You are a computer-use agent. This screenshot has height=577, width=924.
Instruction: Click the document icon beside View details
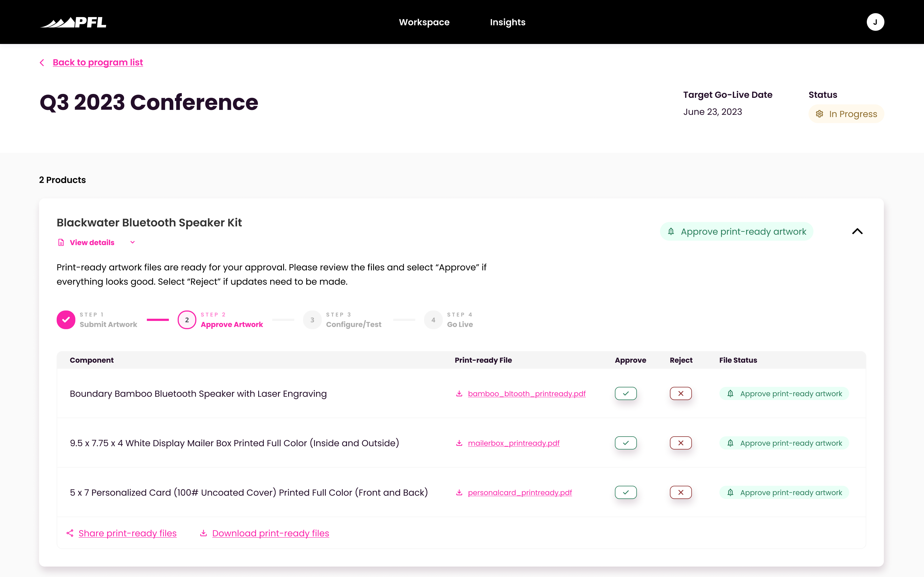tap(61, 242)
